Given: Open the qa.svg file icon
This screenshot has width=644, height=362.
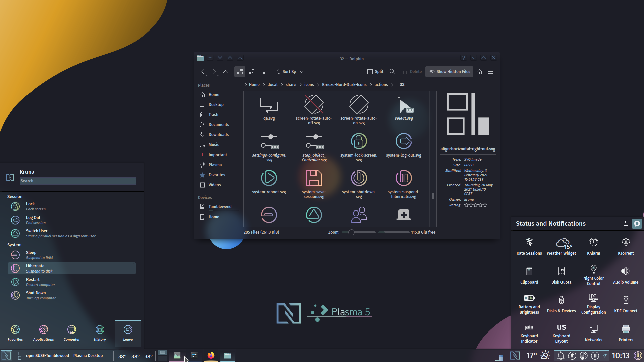Looking at the screenshot, I should (269, 105).
